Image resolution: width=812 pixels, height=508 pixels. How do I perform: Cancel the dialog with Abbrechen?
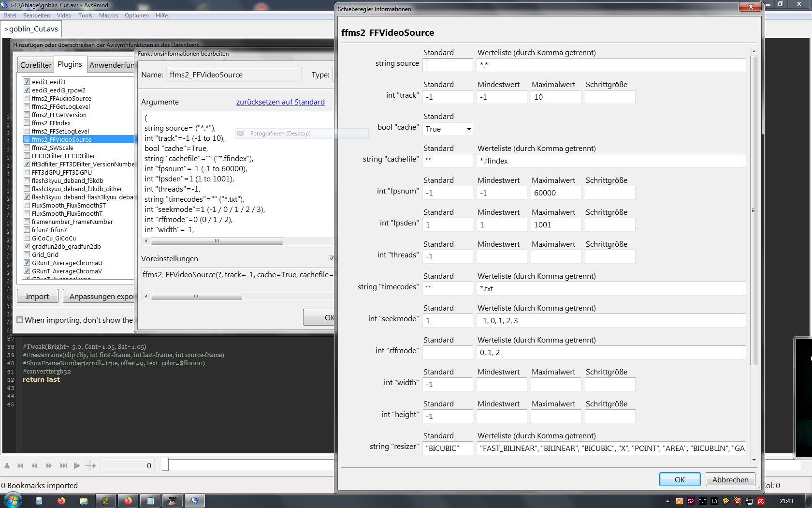(x=730, y=479)
